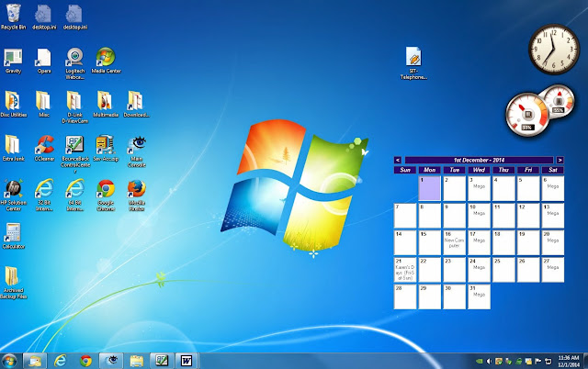Go to next month in calendar gadget

click(560, 161)
